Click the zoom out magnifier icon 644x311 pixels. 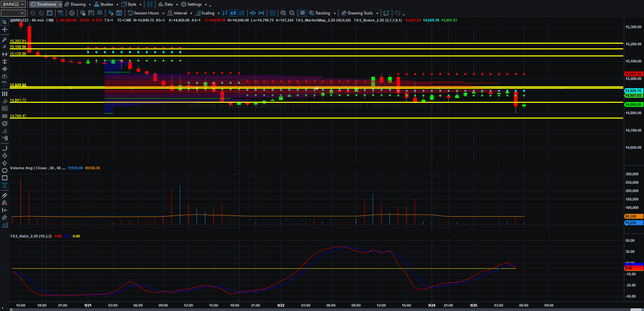point(292,13)
